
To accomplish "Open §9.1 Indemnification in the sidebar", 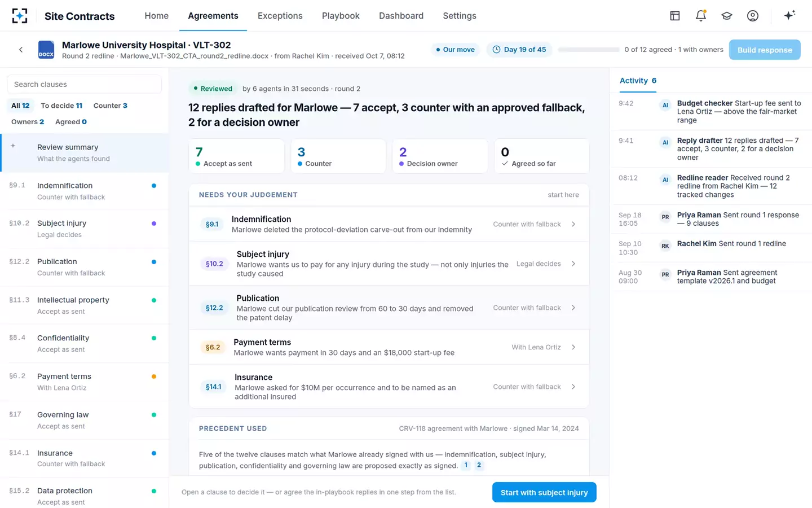I will tap(85, 191).
